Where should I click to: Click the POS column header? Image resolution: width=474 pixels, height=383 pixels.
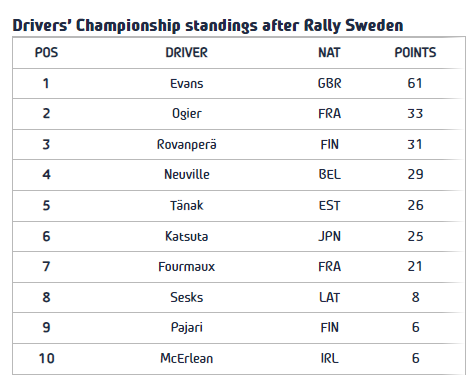pos(46,53)
